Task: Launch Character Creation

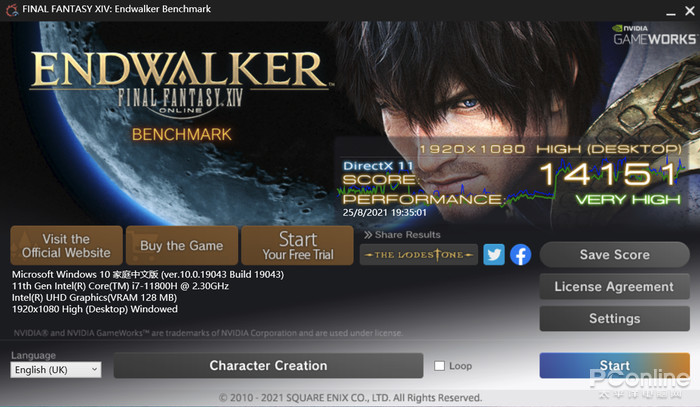Action: [268, 365]
